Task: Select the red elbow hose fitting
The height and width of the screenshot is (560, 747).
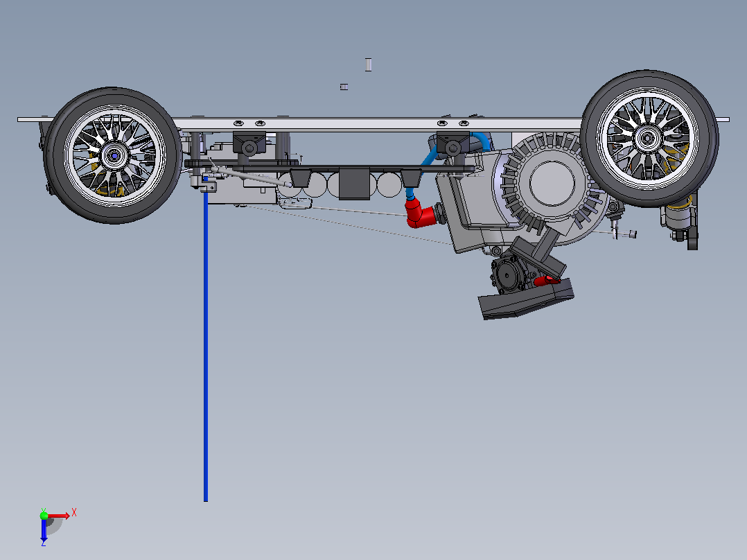Action: 420,213
